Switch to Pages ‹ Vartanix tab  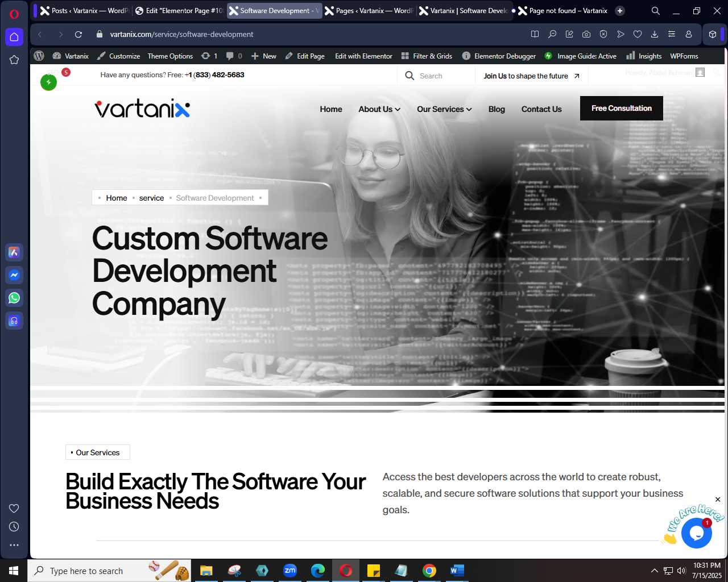tap(369, 11)
